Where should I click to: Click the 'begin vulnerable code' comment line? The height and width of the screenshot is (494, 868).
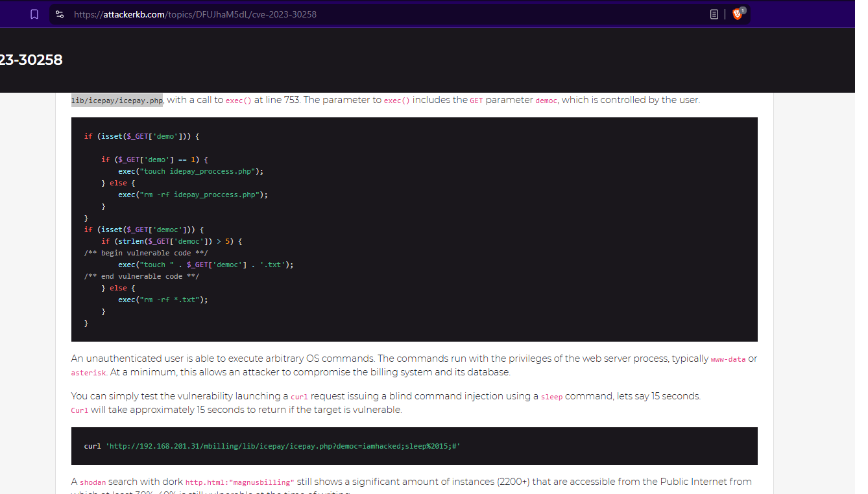(146, 253)
